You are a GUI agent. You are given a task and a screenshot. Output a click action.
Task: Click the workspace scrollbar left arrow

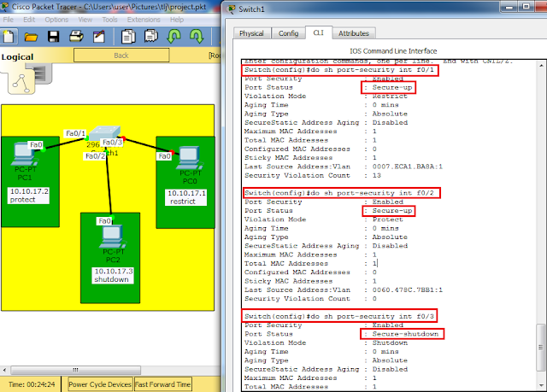[4, 370]
